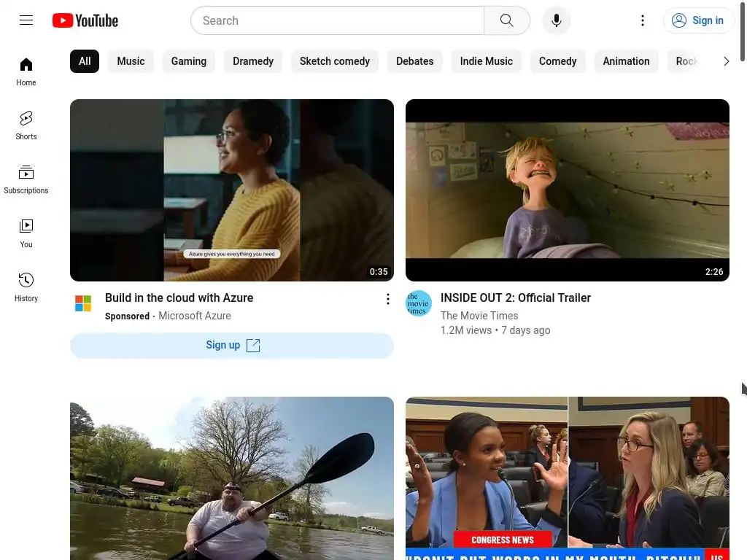This screenshot has height=560, width=747.
Task: Show more filter chips with right arrow
Action: (x=726, y=61)
